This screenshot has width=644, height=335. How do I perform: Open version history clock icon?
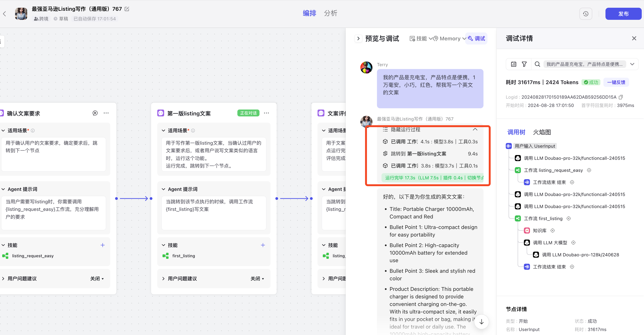pyautogui.click(x=586, y=14)
